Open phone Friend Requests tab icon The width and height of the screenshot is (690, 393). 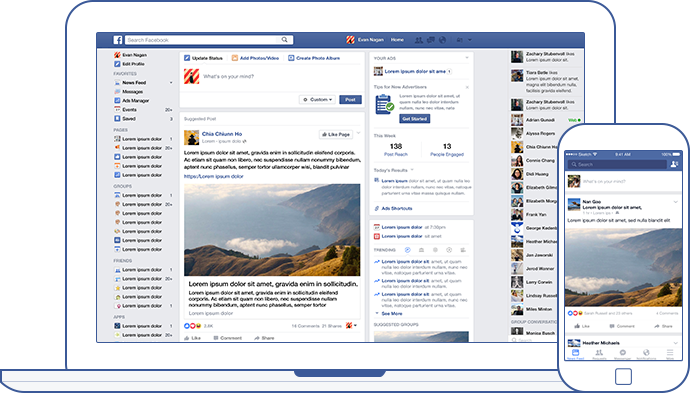pos(599,354)
